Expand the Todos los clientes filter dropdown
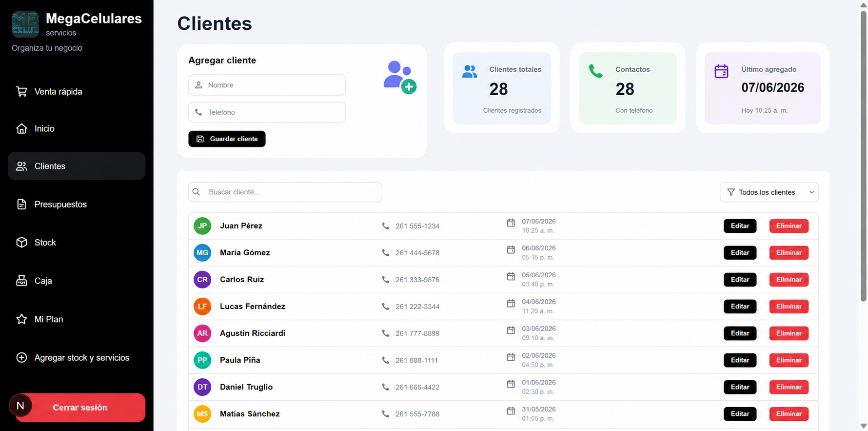 point(769,192)
